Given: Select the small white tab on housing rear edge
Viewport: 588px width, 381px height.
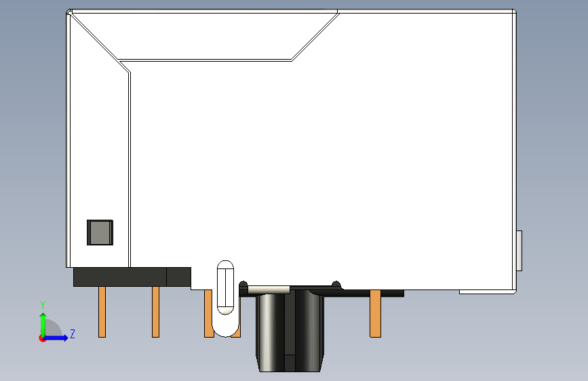Looking at the screenshot, I should pos(520,251).
